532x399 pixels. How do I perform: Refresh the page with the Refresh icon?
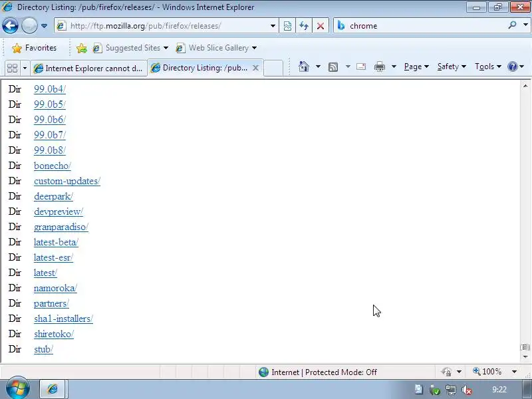(304, 26)
